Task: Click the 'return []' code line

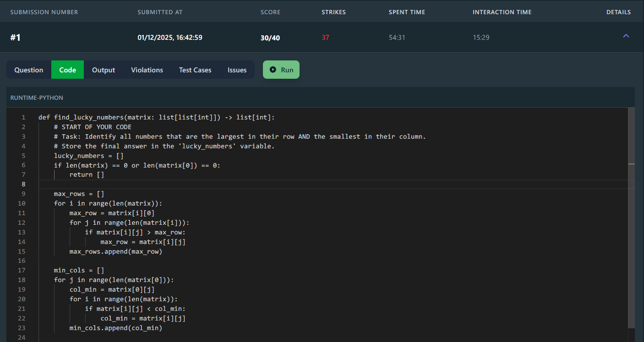Action: pyautogui.click(x=87, y=174)
